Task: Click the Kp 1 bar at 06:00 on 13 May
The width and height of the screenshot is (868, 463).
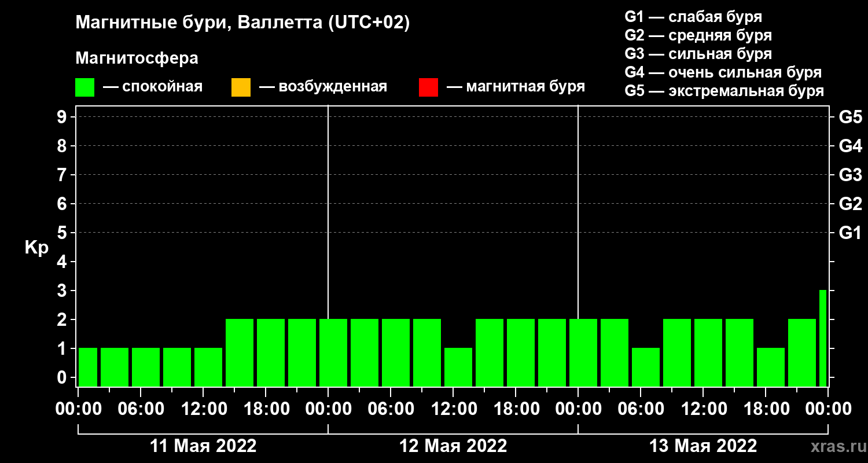Action: coord(646,367)
